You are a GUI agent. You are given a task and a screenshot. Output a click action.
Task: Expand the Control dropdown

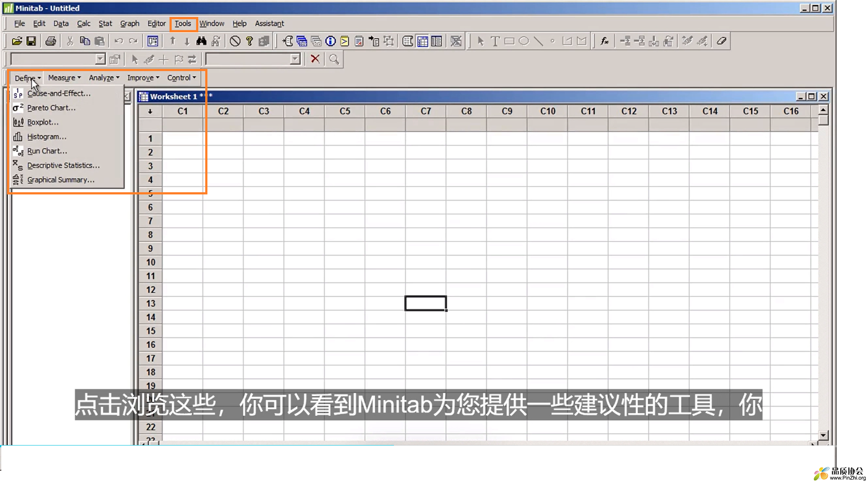pyautogui.click(x=182, y=78)
